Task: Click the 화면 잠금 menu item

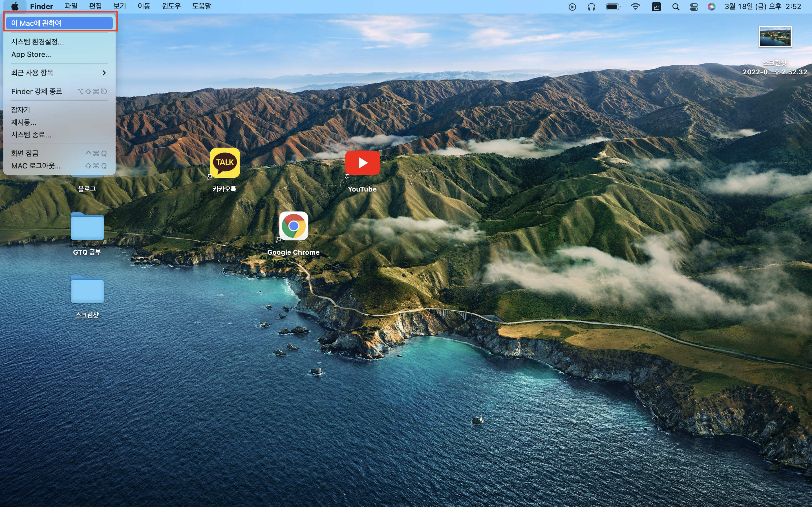Action: point(25,153)
